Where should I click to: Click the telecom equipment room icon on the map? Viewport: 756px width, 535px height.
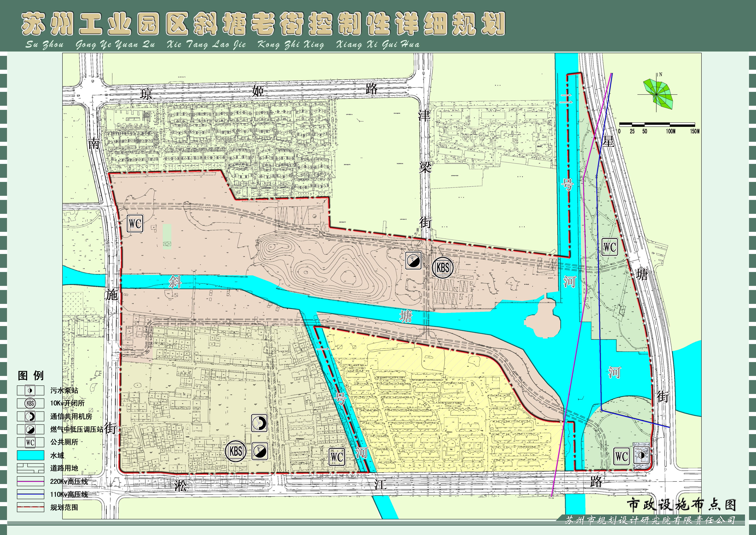[x=259, y=423]
